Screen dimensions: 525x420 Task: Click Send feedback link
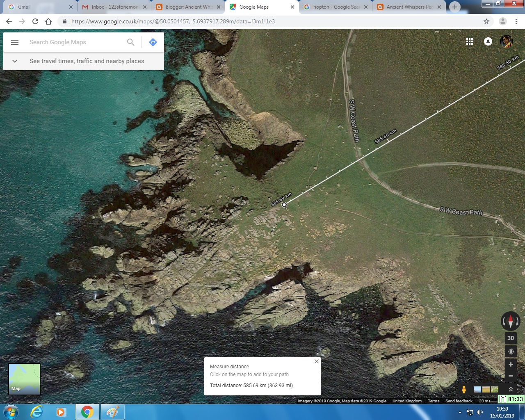pyautogui.click(x=459, y=401)
